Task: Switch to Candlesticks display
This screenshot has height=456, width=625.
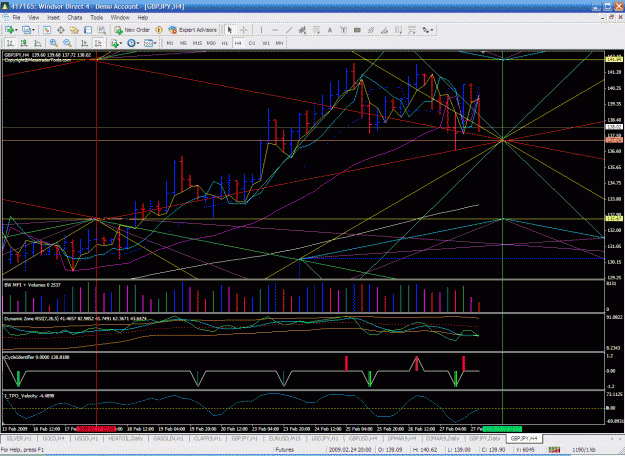Action: tap(24, 43)
